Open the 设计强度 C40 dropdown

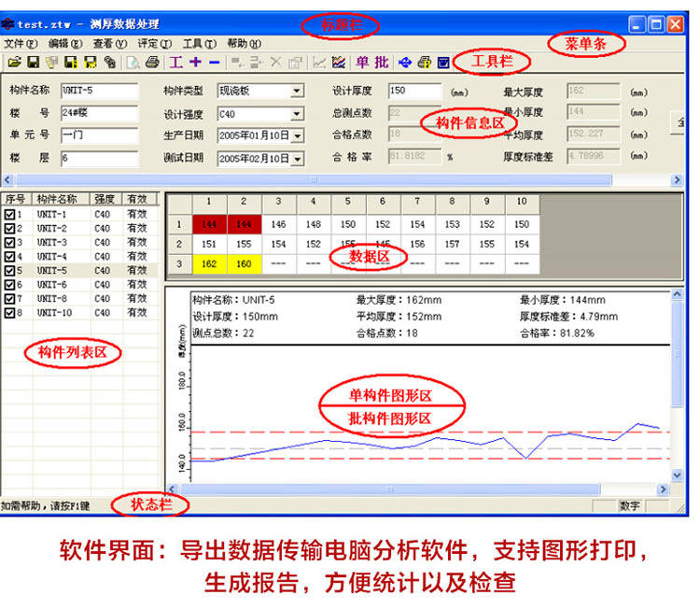pyautogui.click(x=297, y=114)
